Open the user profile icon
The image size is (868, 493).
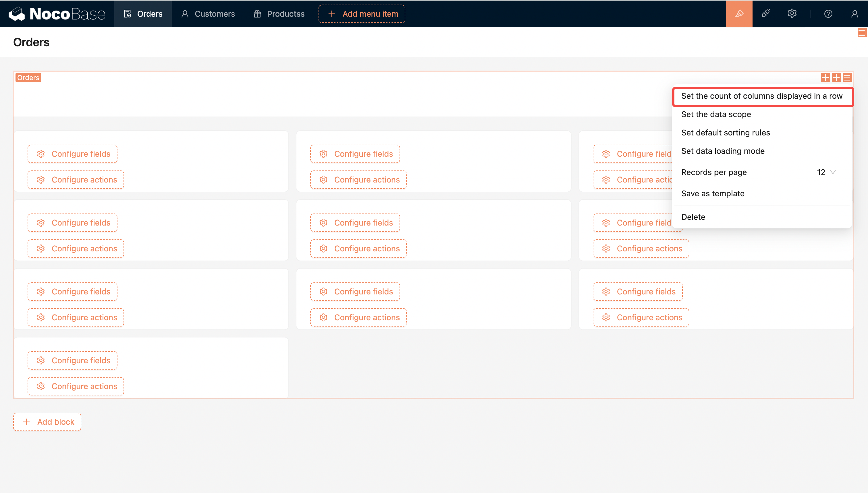coord(855,13)
